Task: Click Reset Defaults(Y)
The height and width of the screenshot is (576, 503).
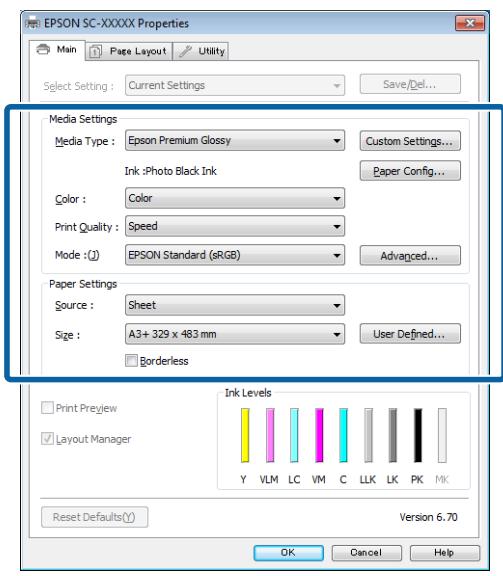Action: tap(95, 517)
